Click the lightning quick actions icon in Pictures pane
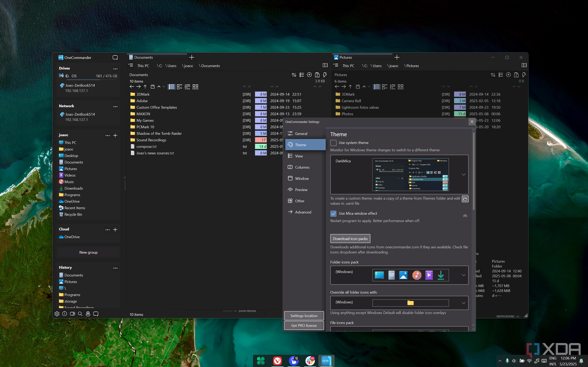This screenshot has height=367, width=588. pyautogui.click(x=524, y=75)
